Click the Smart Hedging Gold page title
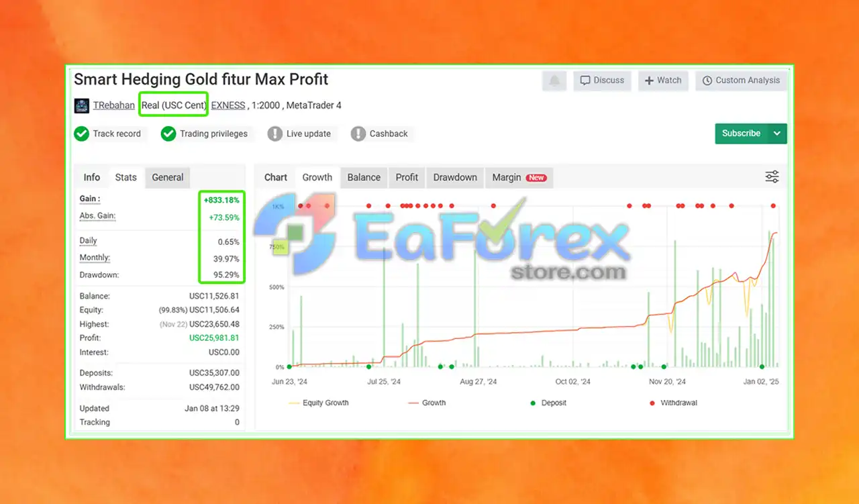The height and width of the screenshot is (504, 859). click(x=201, y=79)
